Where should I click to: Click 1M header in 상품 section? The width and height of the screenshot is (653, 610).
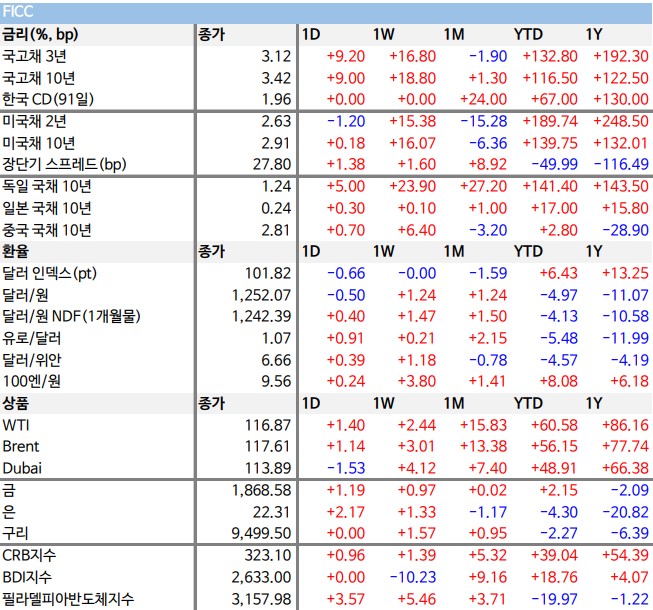click(x=454, y=403)
